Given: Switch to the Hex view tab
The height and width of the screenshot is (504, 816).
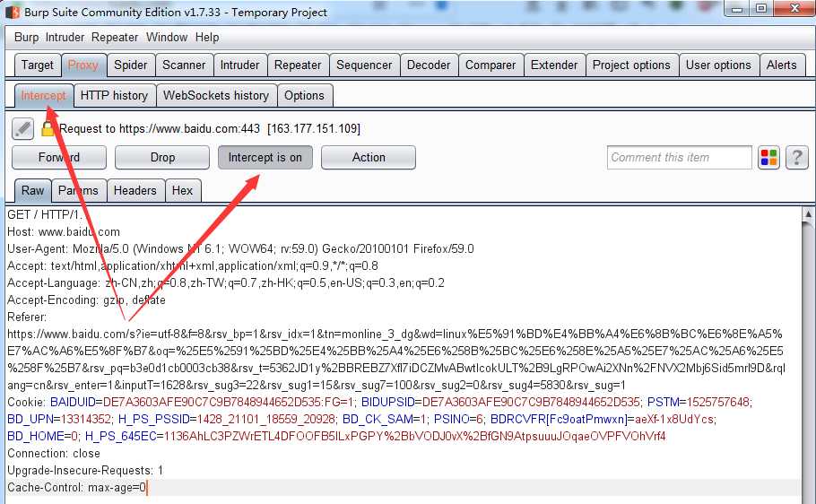Looking at the screenshot, I should (x=182, y=190).
